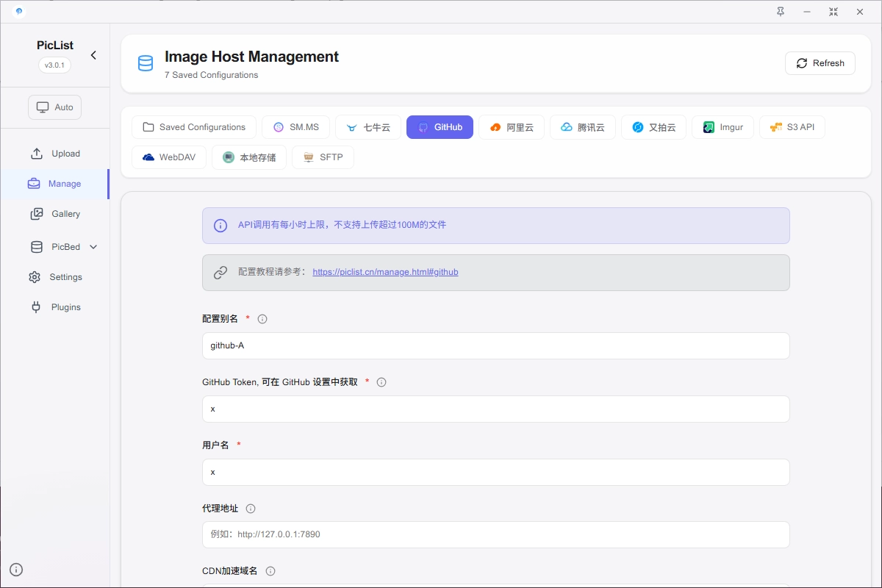The height and width of the screenshot is (588, 882).
Task: Collapse the sidebar with the back chevron
Action: point(93,55)
